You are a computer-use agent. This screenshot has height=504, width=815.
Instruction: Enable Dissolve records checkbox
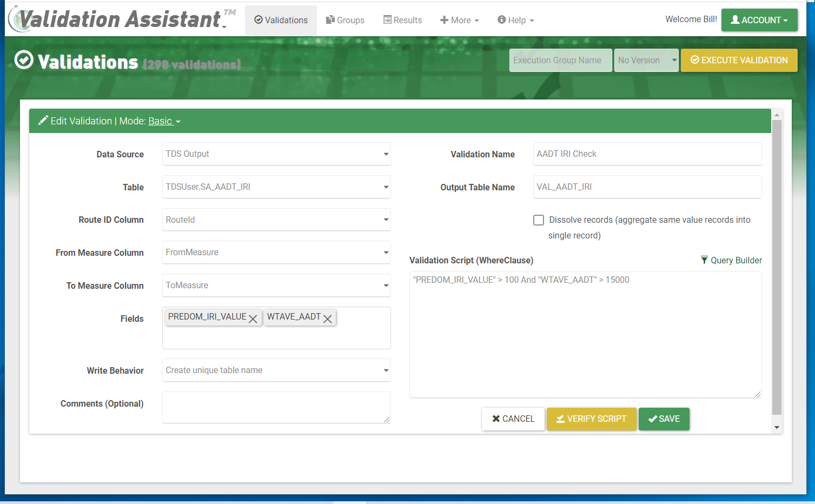click(539, 220)
